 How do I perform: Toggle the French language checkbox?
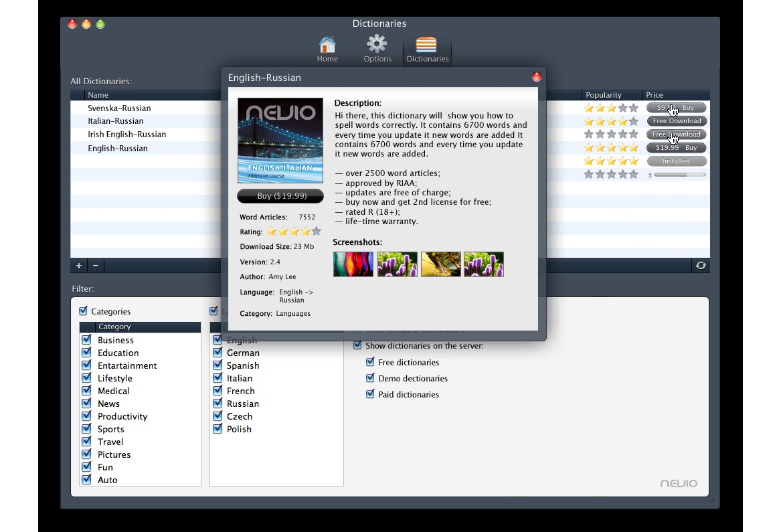point(218,390)
